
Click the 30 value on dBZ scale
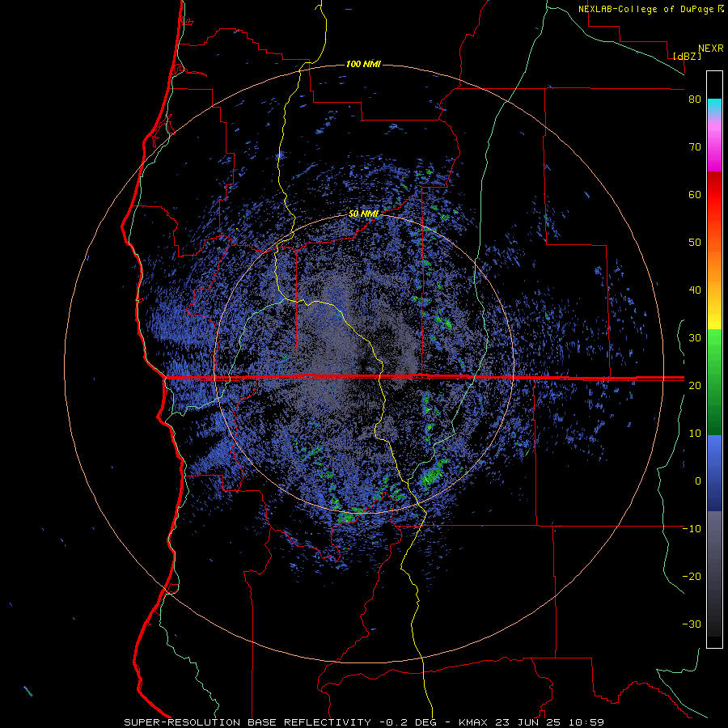pos(695,338)
